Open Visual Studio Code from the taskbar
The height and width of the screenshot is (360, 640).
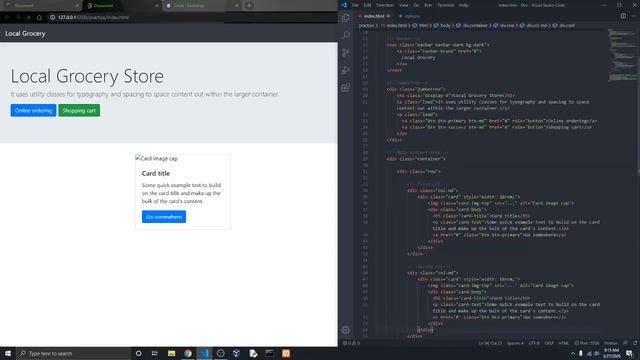pos(204,353)
